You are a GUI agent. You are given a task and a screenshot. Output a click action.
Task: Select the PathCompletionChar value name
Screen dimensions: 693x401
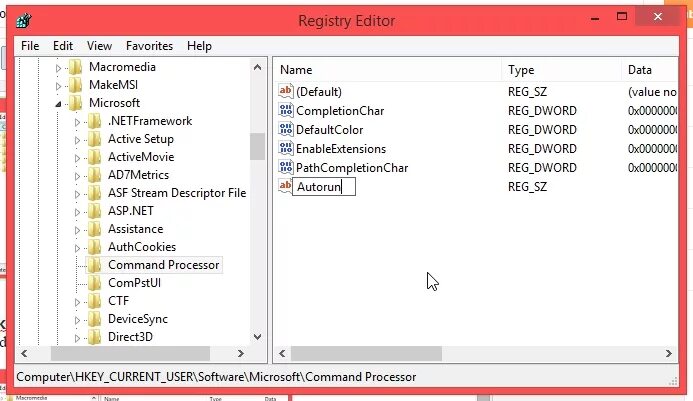352,168
